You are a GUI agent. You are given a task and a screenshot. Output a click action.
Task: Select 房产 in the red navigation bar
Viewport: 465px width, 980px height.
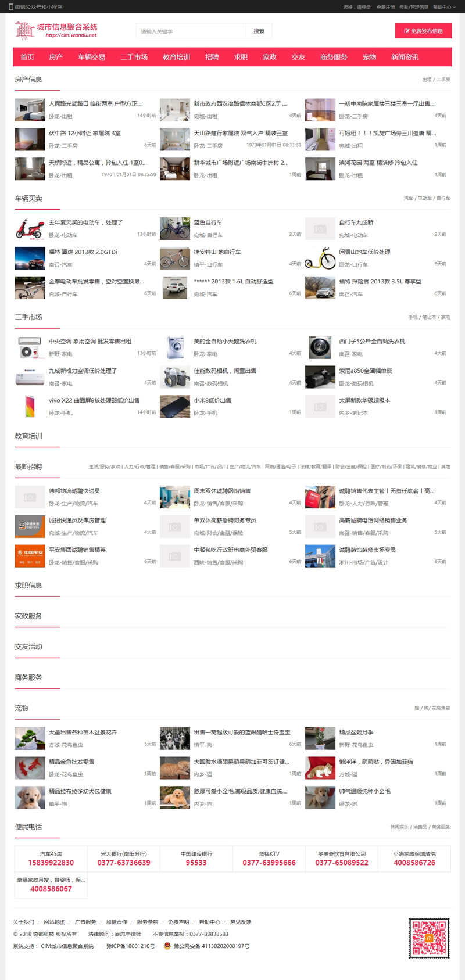56,57
